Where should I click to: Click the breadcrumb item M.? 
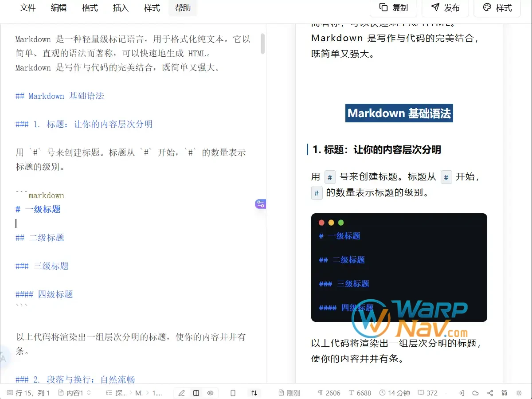click(139, 393)
